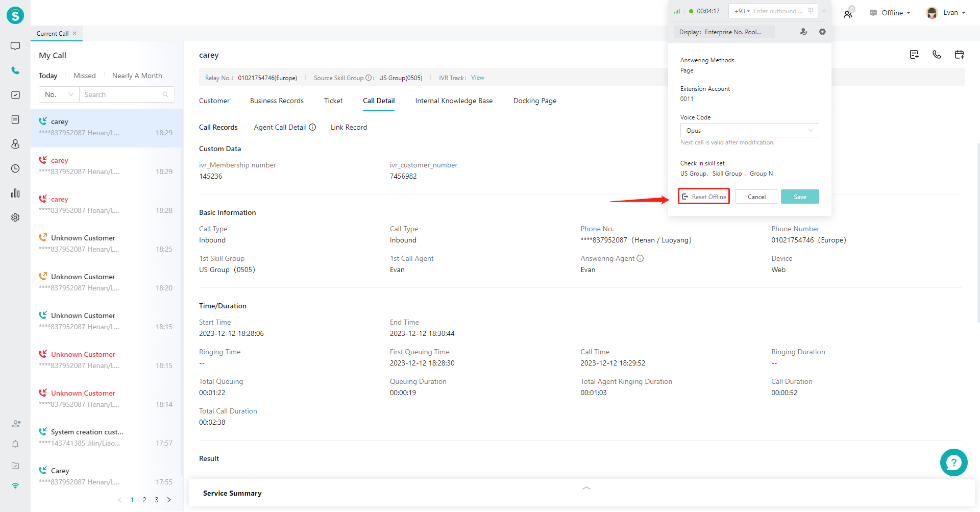Click the add note icon top right
The width and height of the screenshot is (980, 512).
(x=914, y=55)
